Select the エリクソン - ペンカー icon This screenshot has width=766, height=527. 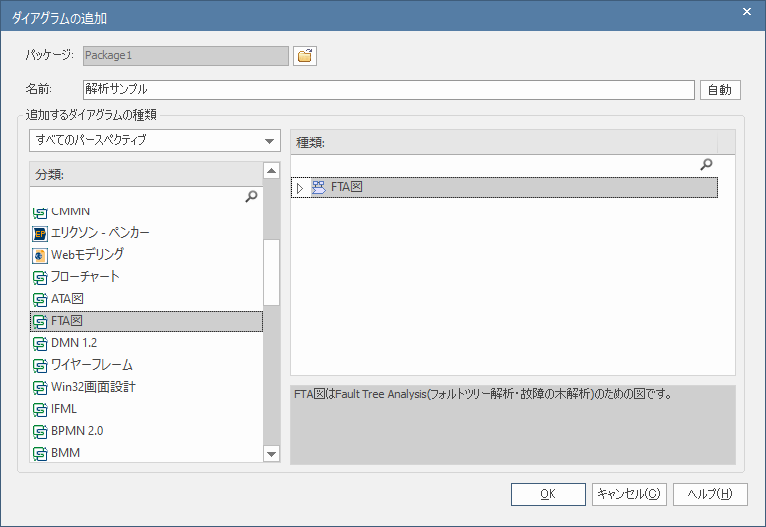[x=40, y=234]
